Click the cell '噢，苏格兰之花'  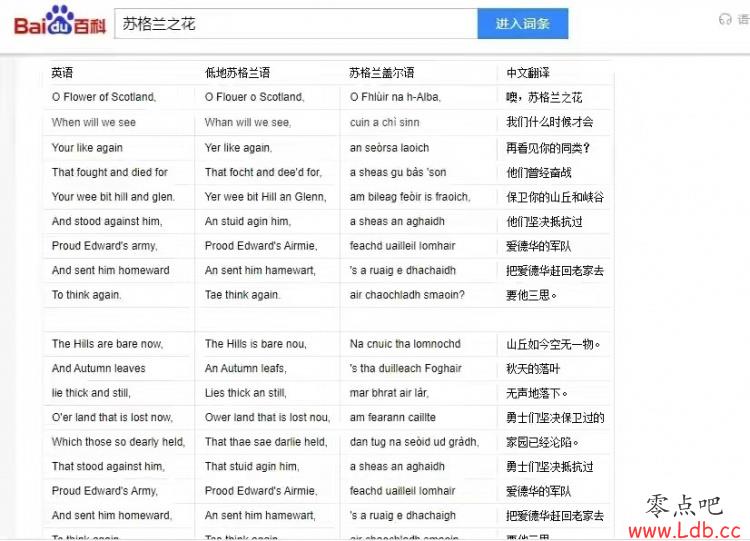(544, 98)
